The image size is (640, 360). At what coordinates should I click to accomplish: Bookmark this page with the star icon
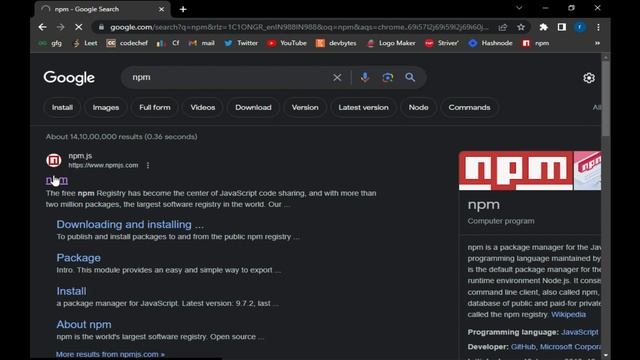(x=521, y=27)
